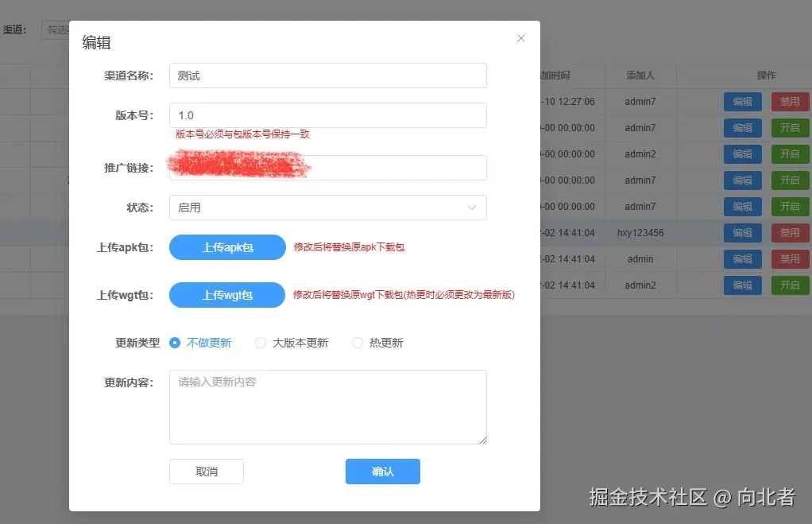Click the 取消 cancel button
This screenshot has height=524, width=812.
pyautogui.click(x=206, y=471)
